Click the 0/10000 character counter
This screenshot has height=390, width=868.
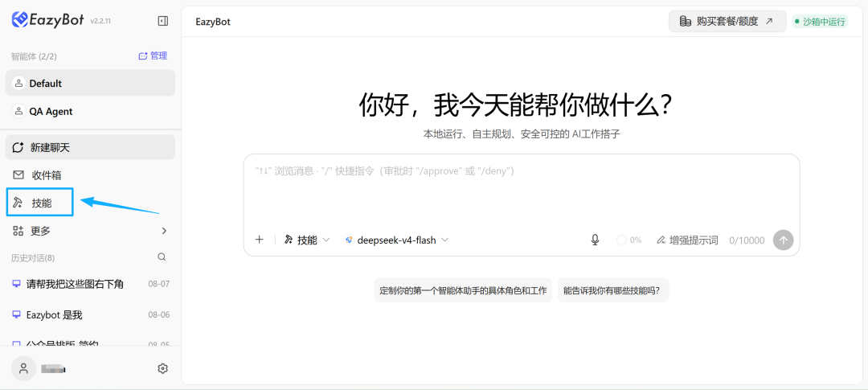(747, 240)
